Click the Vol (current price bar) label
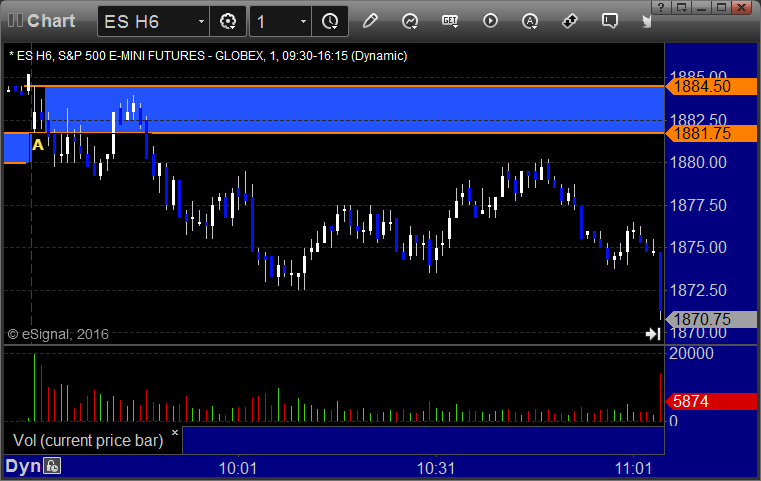The image size is (761, 481). coord(88,440)
